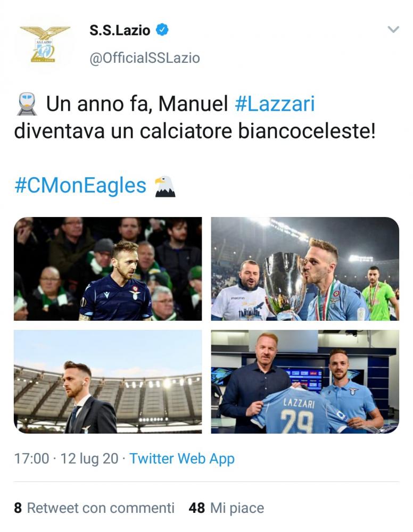Open the #CMonEagles hashtag

[x=80, y=186]
